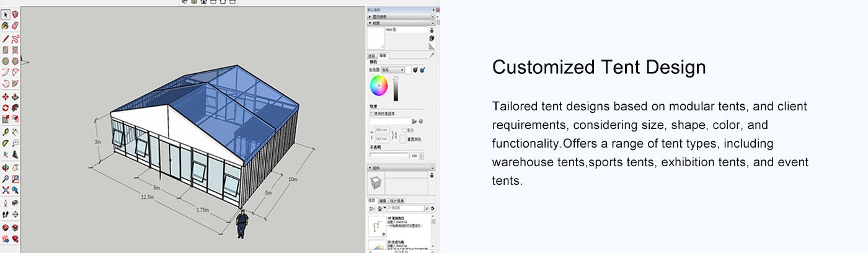
Task: Choose the Pan hand tool
Action: pyautogui.click(x=15, y=167)
